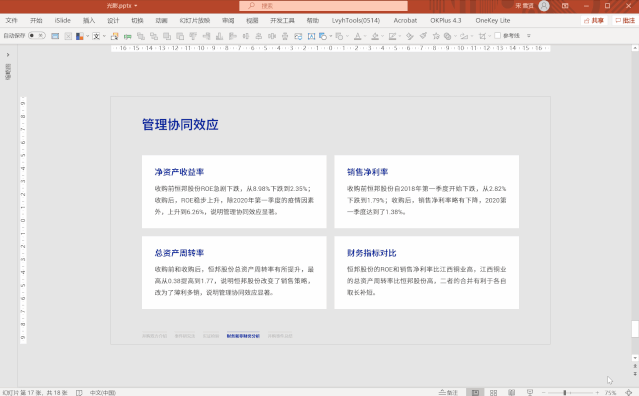Open the Acrobat tab
This screenshot has height=396, width=639.
(405, 20)
